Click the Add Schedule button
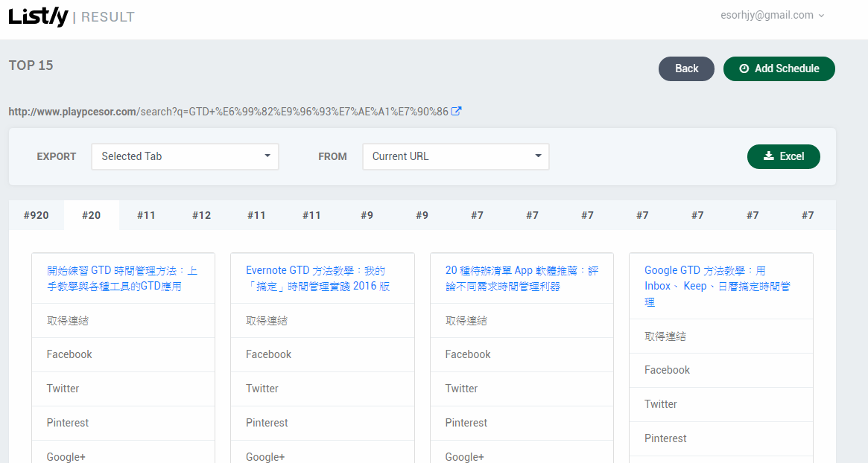The height and width of the screenshot is (463, 868). (x=779, y=68)
